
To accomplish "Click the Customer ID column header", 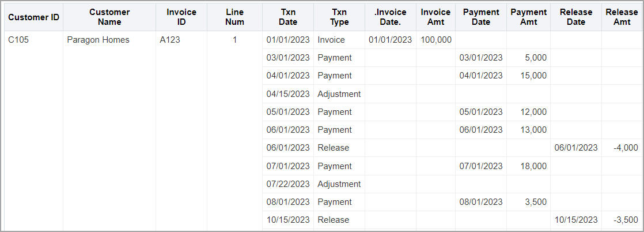I will click(x=33, y=17).
